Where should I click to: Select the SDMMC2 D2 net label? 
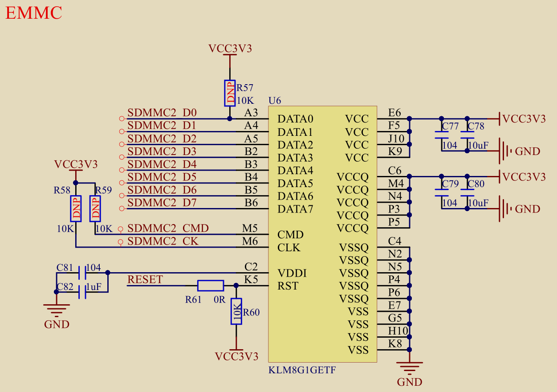[162, 139]
